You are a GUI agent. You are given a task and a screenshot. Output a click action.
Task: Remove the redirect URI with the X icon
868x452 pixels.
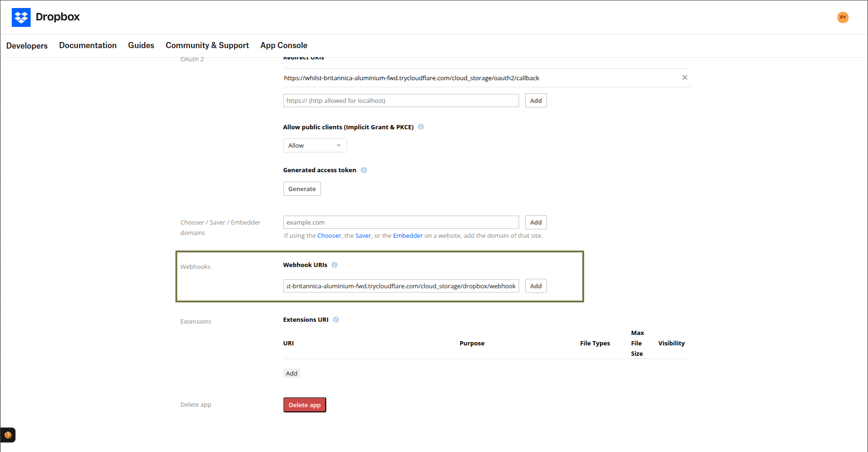click(x=685, y=77)
